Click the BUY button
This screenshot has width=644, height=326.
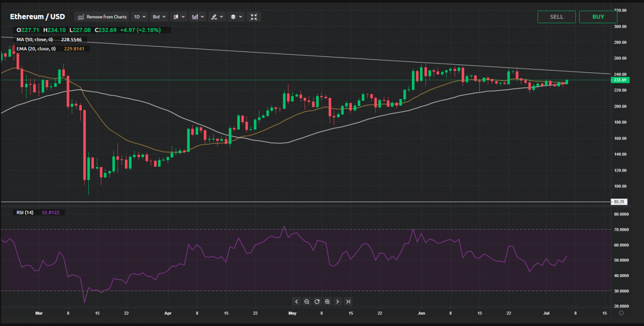(x=598, y=17)
